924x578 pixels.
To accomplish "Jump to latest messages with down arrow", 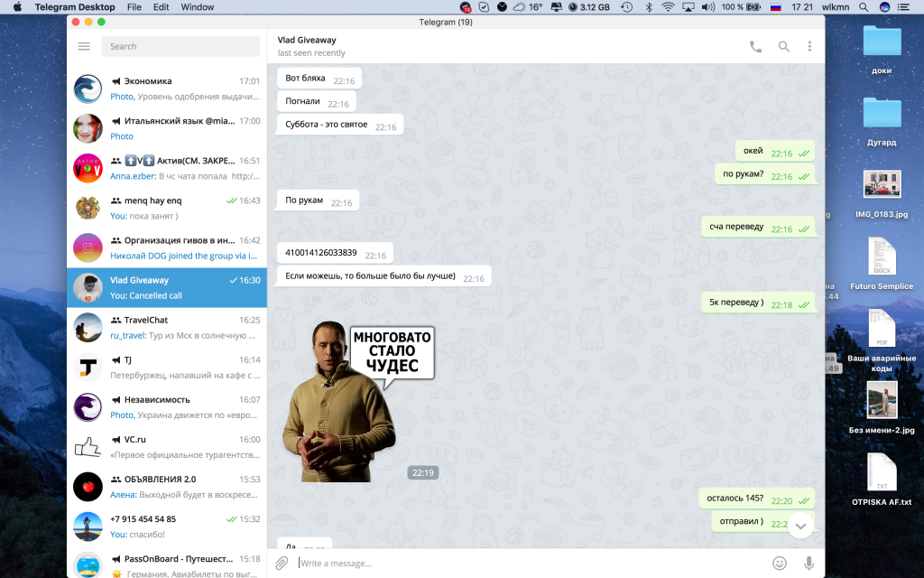I will pyautogui.click(x=800, y=526).
